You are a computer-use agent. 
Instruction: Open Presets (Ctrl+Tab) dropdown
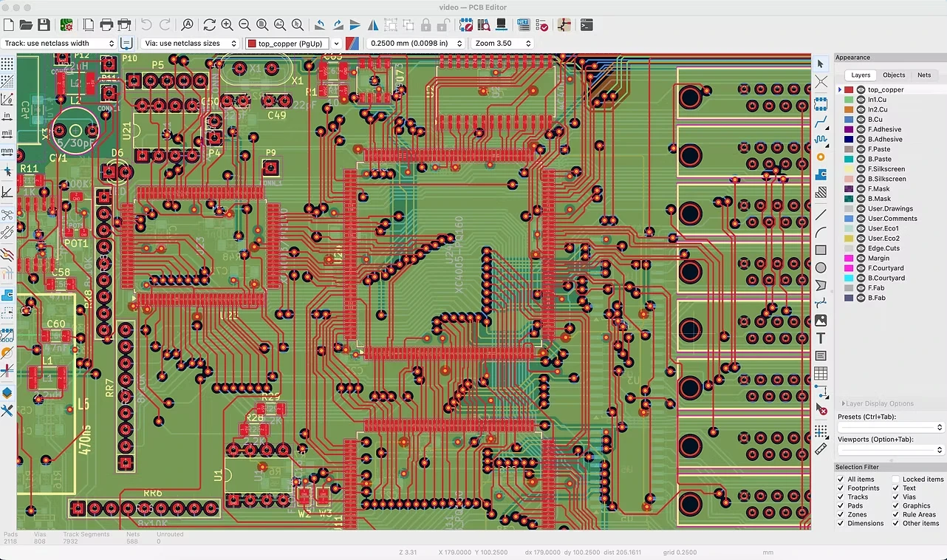click(891, 427)
